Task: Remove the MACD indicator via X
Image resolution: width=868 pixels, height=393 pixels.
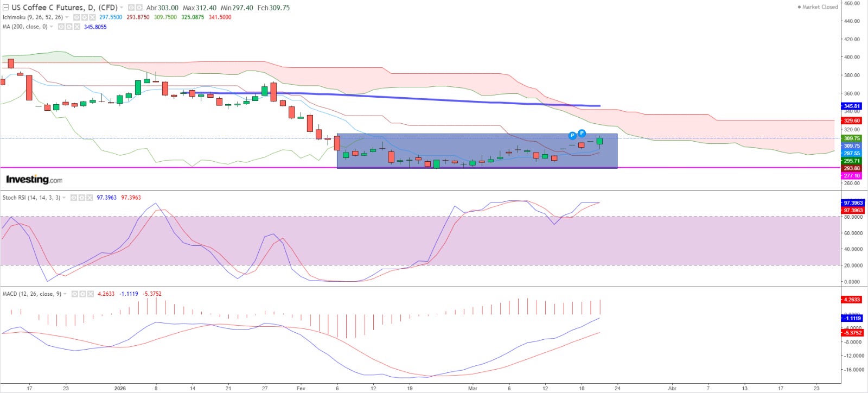Action: tap(91, 294)
